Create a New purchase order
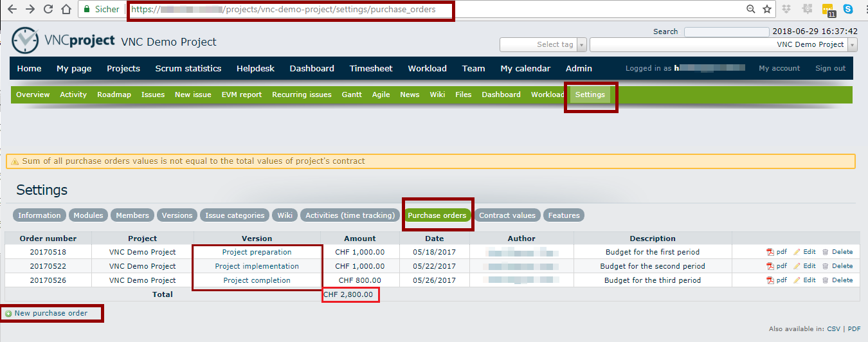 (x=46, y=313)
